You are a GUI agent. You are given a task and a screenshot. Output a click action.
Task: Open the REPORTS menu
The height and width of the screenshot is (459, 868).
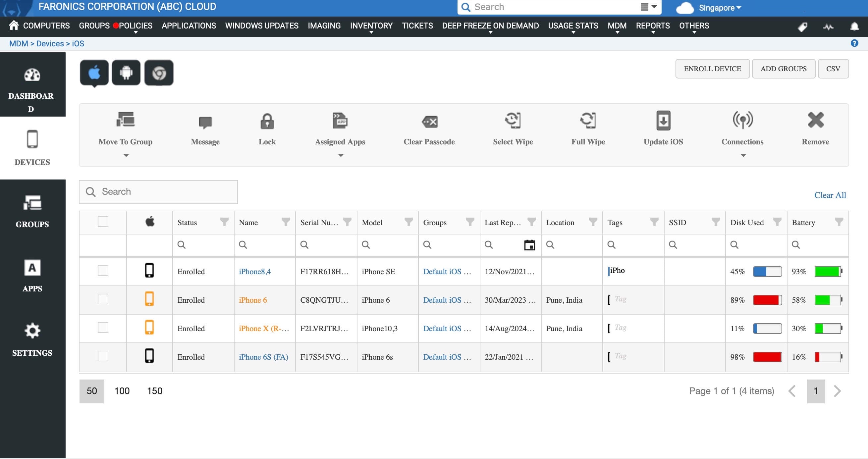[x=653, y=26]
